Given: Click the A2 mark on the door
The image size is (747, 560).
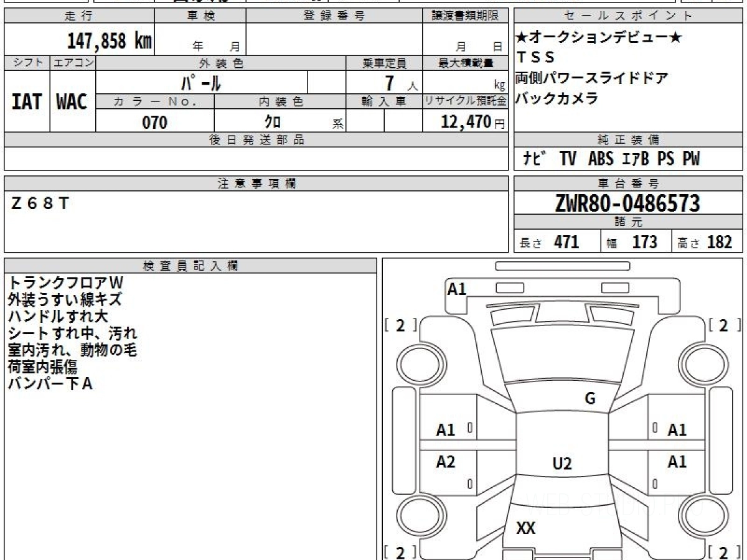Looking at the screenshot, I should [x=446, y=462].
